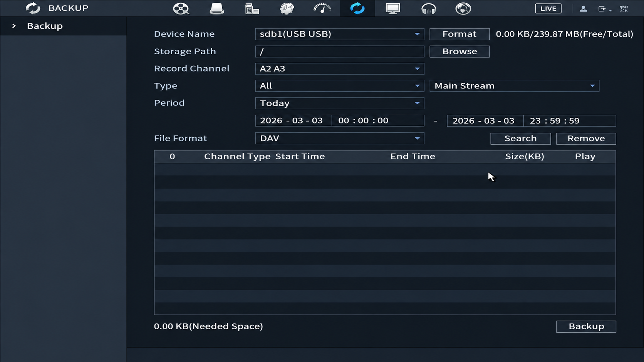Open the Period dropdown set to Today
The height and width of the screenshot is (362, 644).
tap(339, 103)
